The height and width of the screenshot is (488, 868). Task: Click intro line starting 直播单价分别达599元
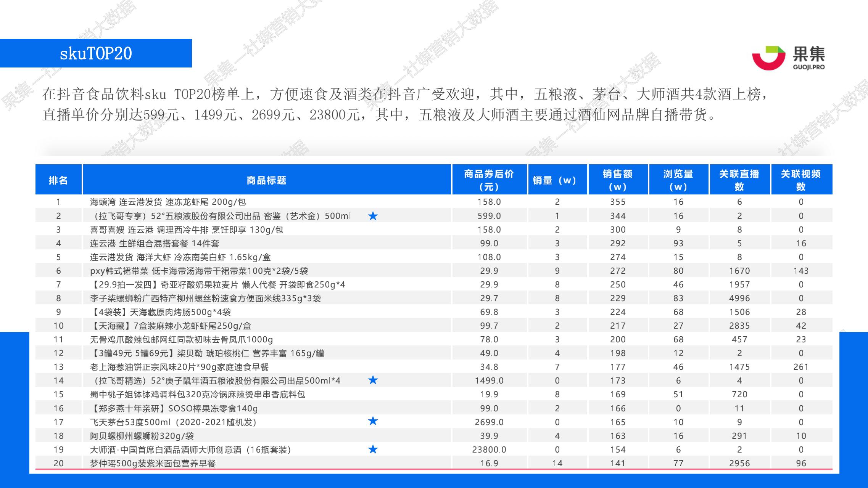(379, 115)
